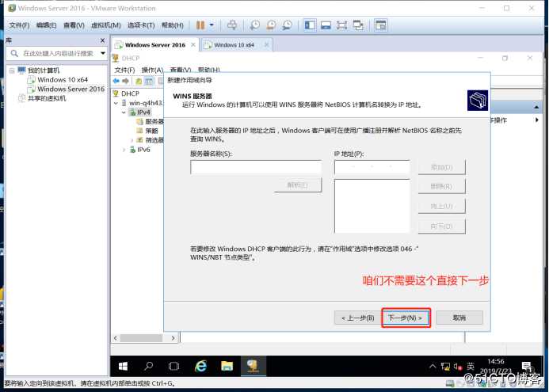Select the 策略 node in DHCP tree
This screenshot has height=392, width=549.
coord(151,131)
